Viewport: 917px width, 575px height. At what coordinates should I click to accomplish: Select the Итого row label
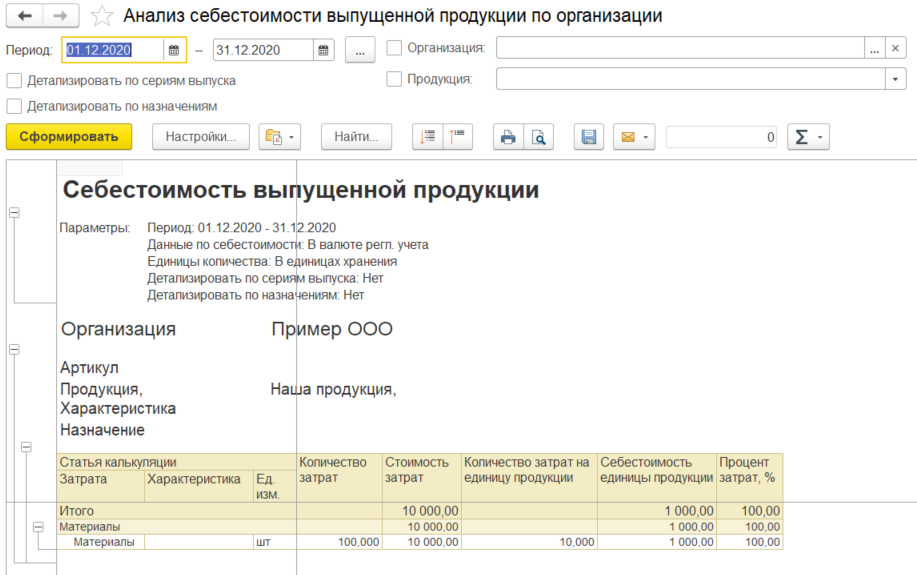[x=77, y=511]
